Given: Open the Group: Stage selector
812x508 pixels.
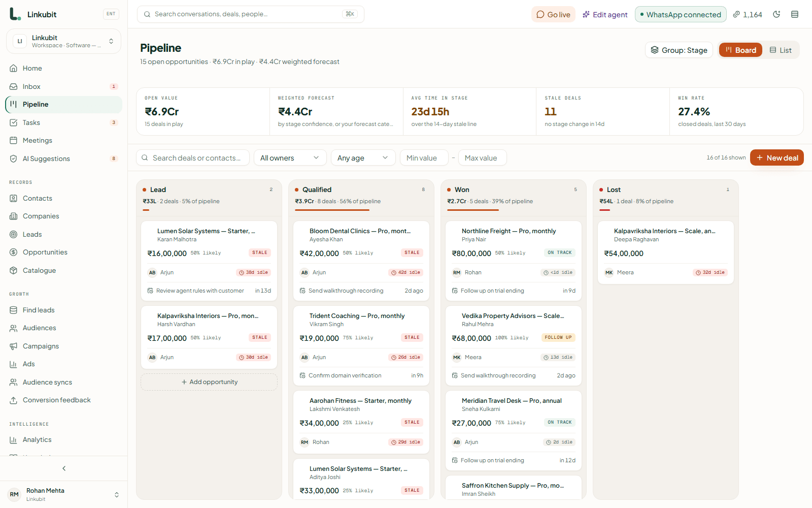Looking at the screenshot, I should click(x=679, y=50).
